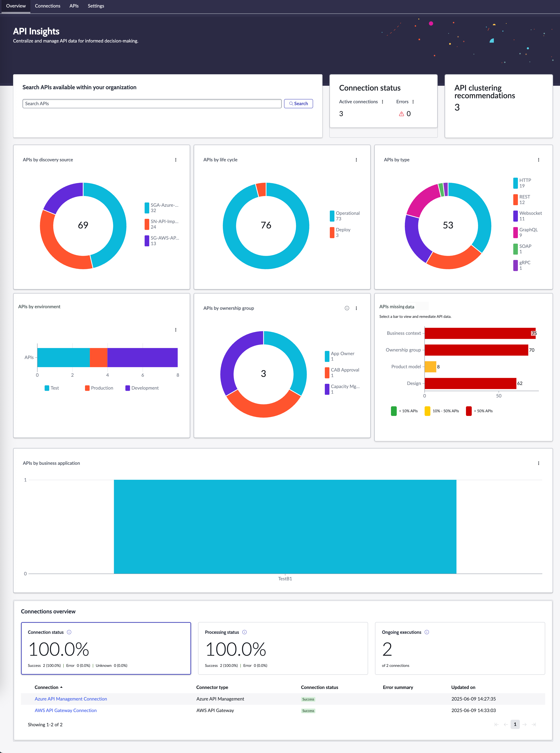Toggle REST legend swatch
This screenshot has height=753, width=560.
516,200
